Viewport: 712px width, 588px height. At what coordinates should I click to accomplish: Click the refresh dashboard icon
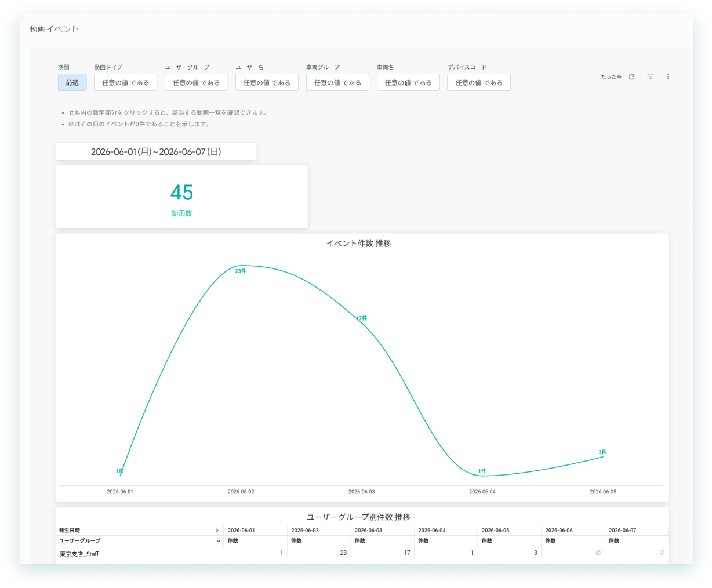point(631,77)
